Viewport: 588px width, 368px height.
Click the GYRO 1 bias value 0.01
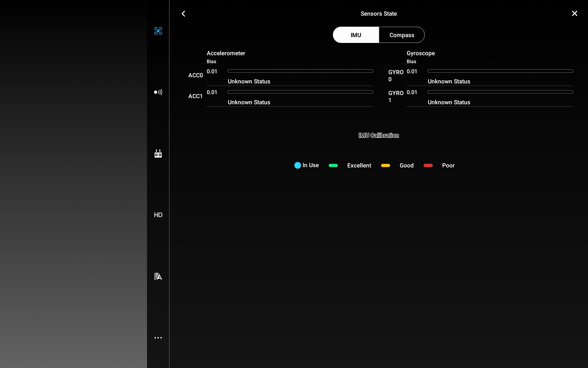[412, 92]
